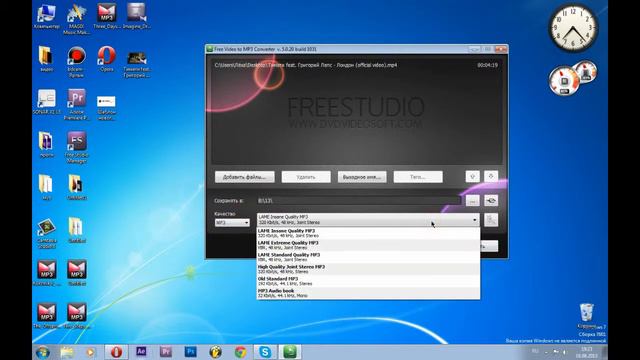Open the Camtasia Studio desktop shortcut
This screenshot has width=640, height=360.
click(x=47, y=233)
